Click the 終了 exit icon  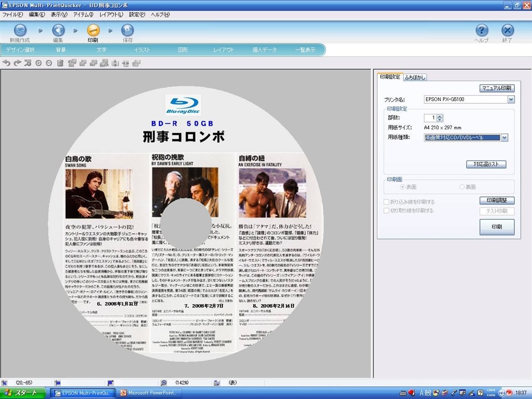[508, 30]
